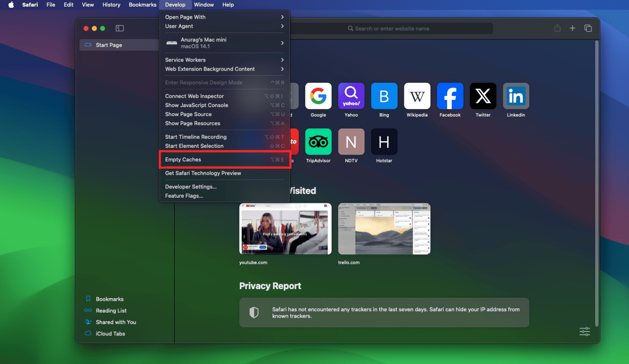Image resolution: width=629 pixels, height=364 pixels.
Task: Open the Wikipedia favorite icon
Action: click(417, 96)
